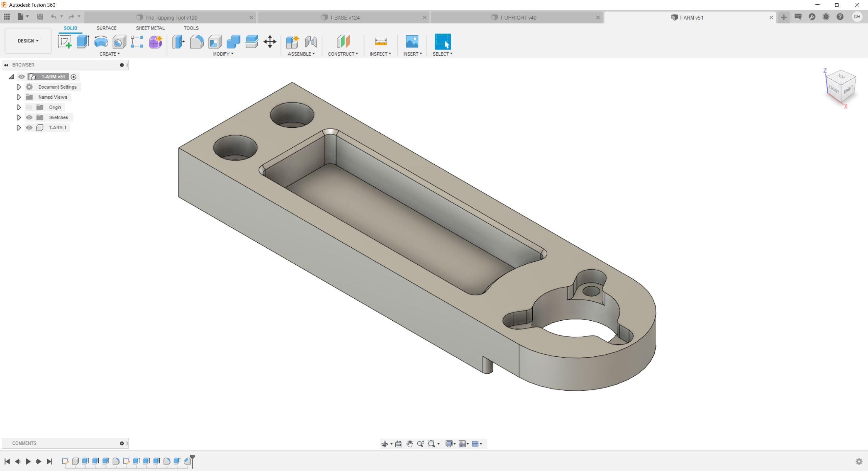Expand the Document Settings node
868x471 pixels.
[x=19, y=87]
